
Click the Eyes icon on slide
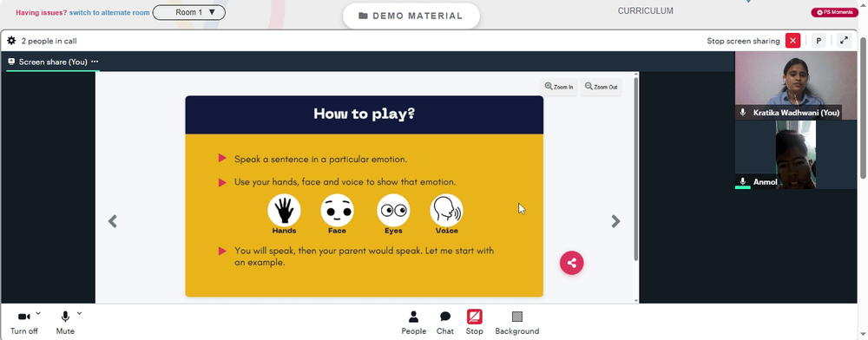click(393, 210)
